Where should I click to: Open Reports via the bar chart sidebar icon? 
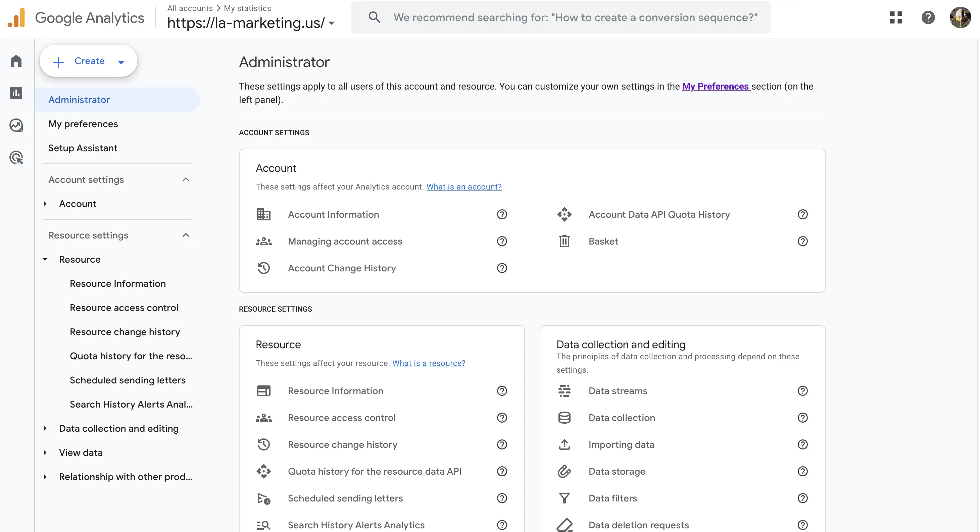pos(16,93)
